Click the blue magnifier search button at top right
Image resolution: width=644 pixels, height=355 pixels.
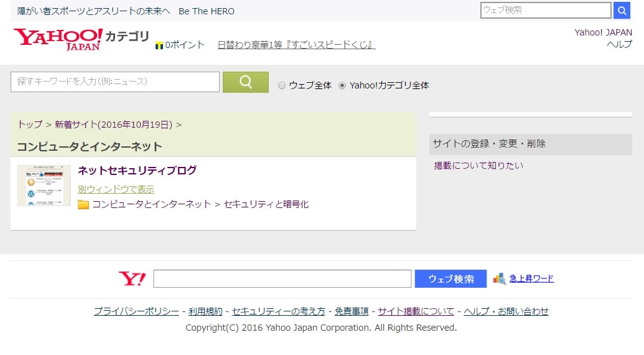click(x=622, y=11)
